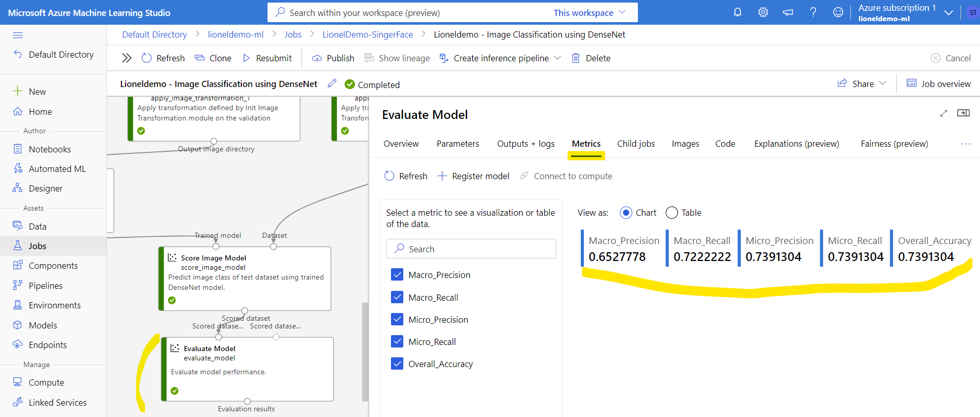
Task: Open the LionelDemo-SingerFace breadcrumb link
Action: pyautogui.click(x=368, y=34)
